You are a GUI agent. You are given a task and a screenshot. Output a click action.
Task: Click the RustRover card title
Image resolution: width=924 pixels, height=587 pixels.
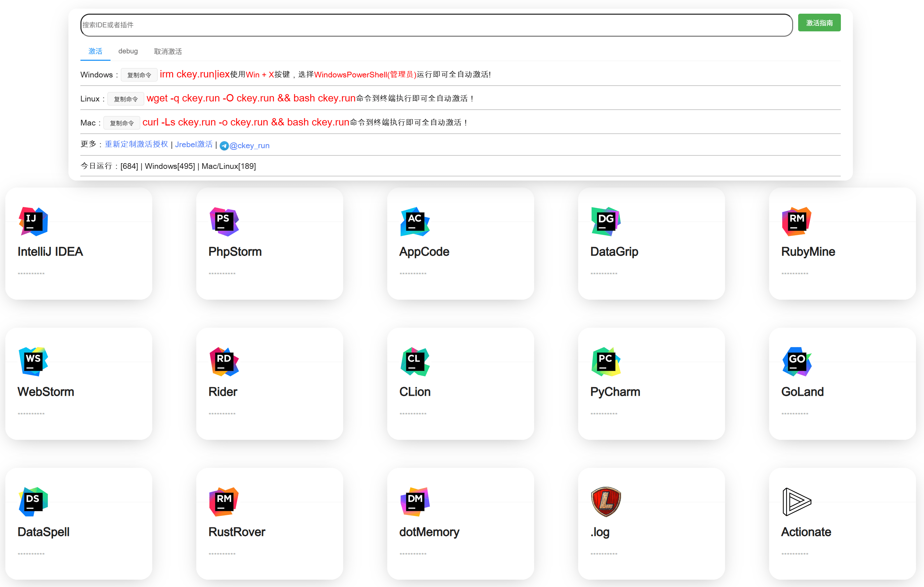click(237, 532)
